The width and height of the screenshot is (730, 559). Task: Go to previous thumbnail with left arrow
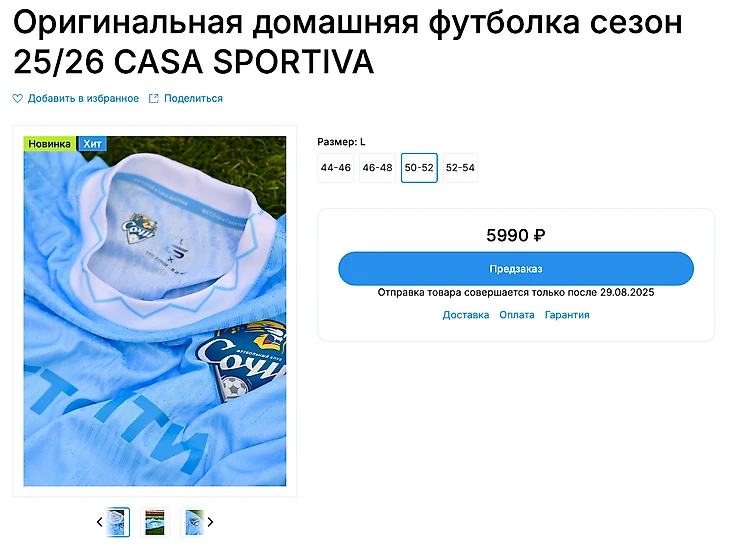[x=99, y=522]
